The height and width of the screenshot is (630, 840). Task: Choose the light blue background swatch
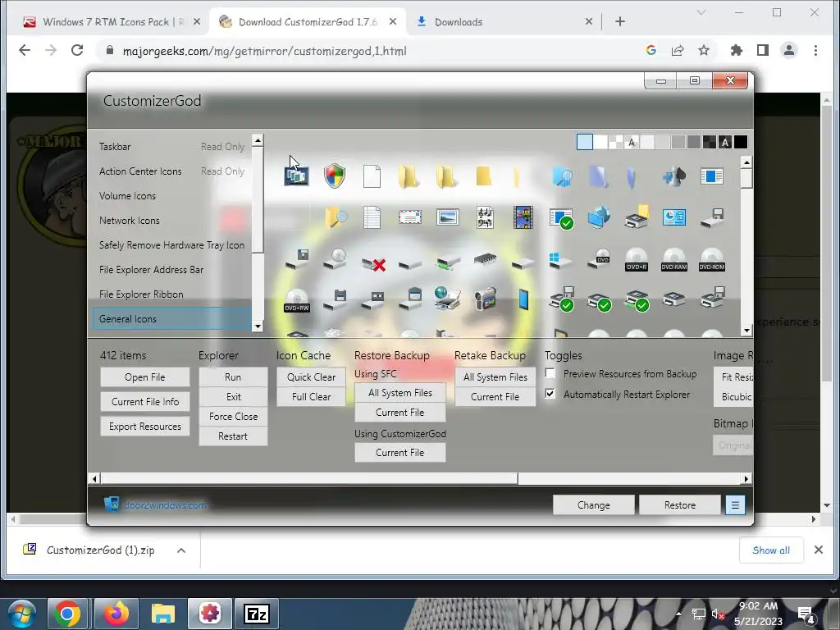(584, 142)
